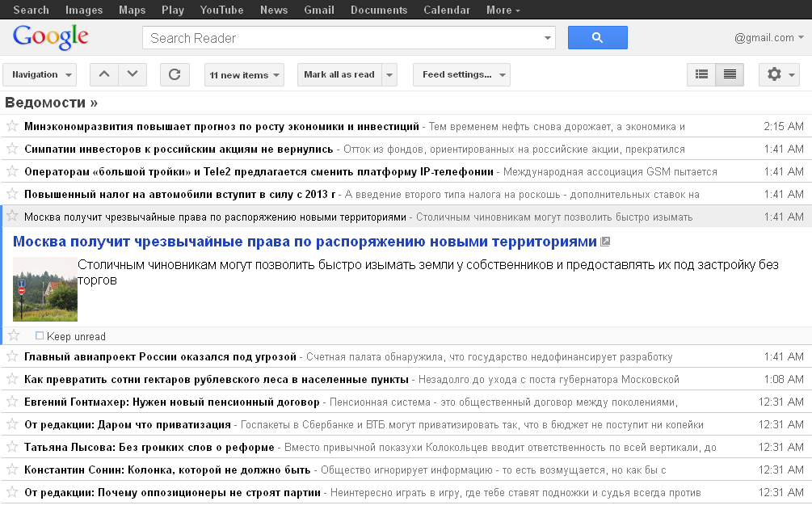Image resolution: width=812 pixels, height=518 pixels.
Task: Open News in the top bar
Action: 274,10
